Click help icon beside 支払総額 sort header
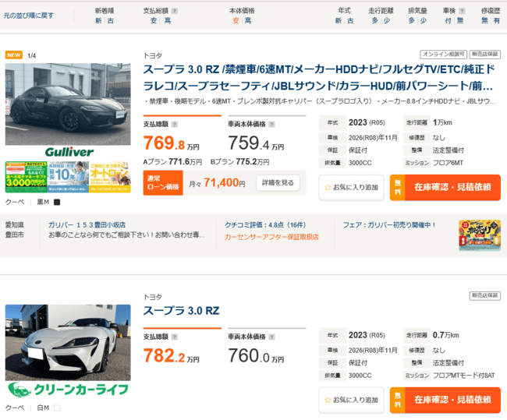 pos(174,11)
